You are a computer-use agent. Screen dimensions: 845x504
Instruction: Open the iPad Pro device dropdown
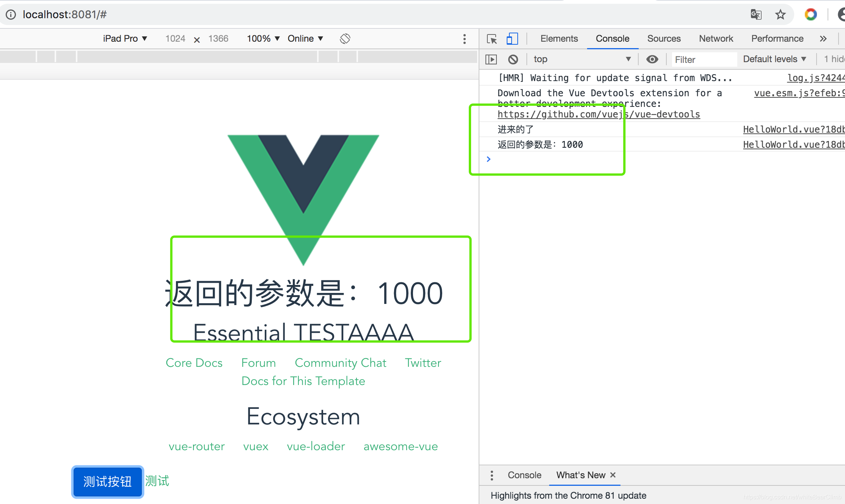[x=125, y=39]
